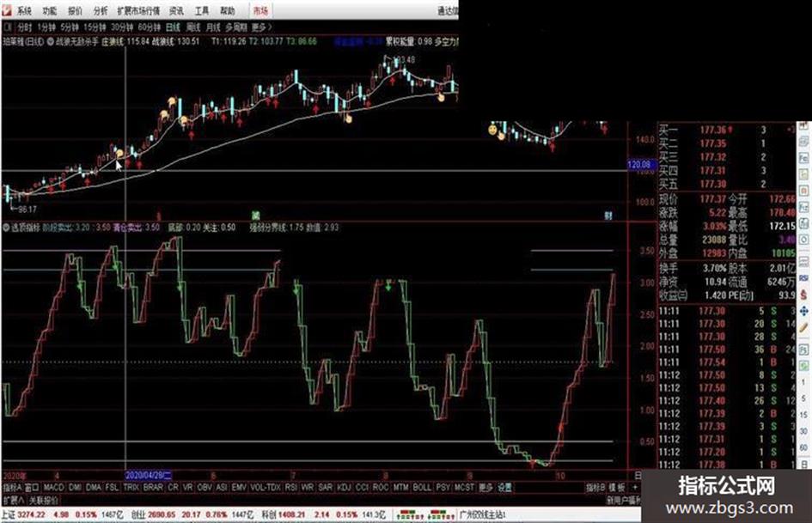Select the DMA indicator tab

pyautogui.click(x=94, y=487)
